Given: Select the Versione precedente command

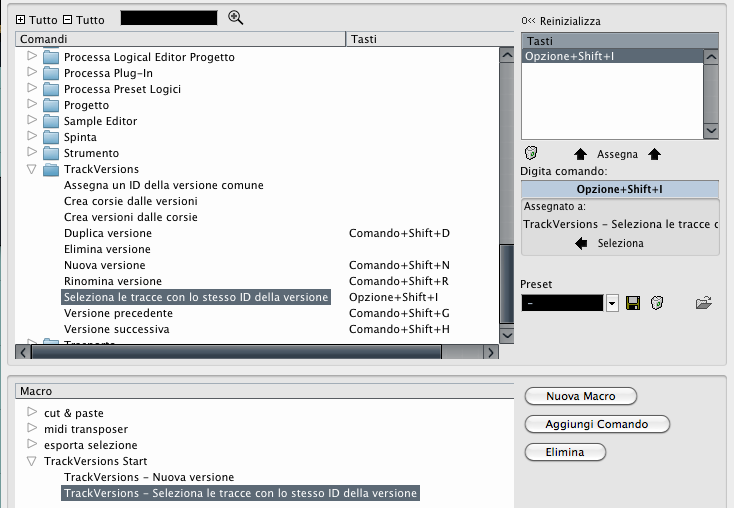Looking at the screenshot, I should coord(118,313).
